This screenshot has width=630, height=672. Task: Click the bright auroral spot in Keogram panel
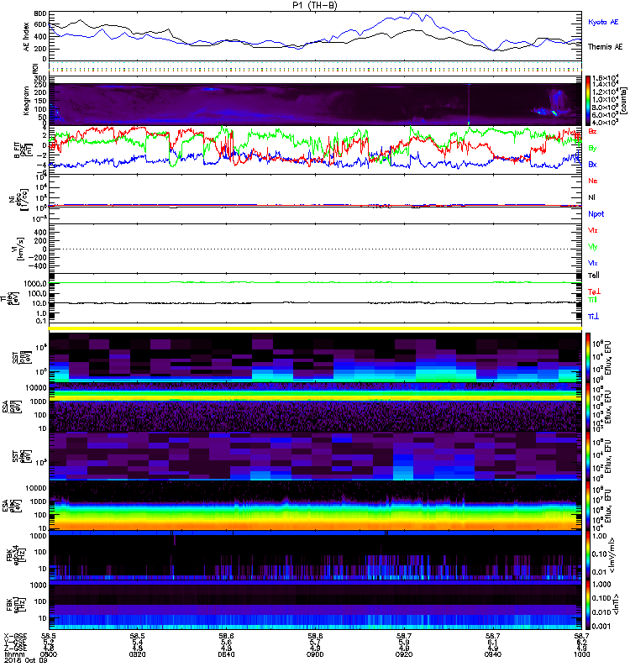pyautogui.click(x=554, y=113)
